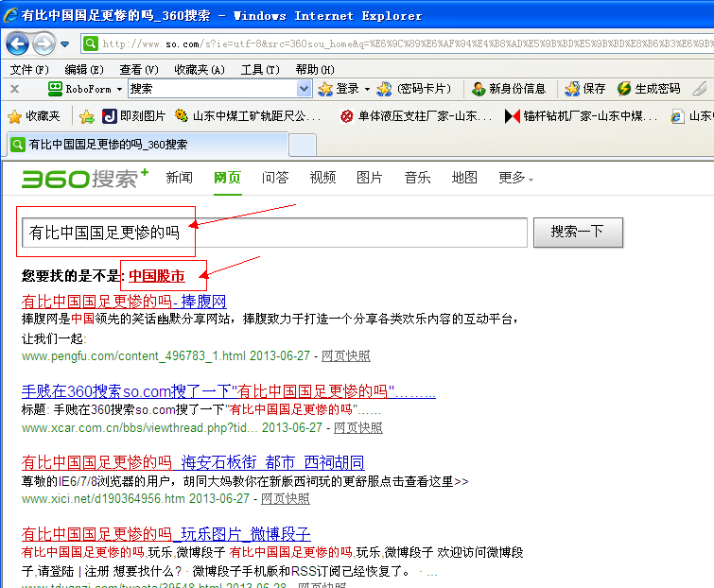Click the 注册 link in 微博段子 snippet
Screen dimensions: 714x588
[x=96, y=572]
